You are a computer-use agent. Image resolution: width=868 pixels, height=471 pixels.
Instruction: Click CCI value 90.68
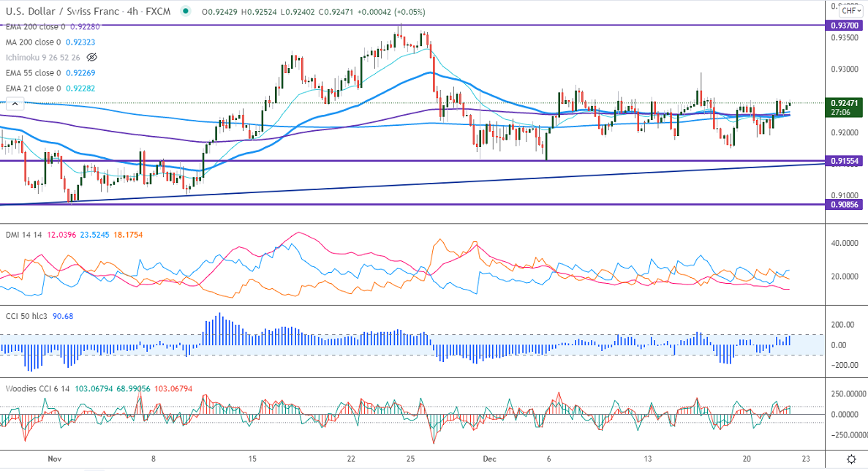pyautogui.click(x=63, y=316)
